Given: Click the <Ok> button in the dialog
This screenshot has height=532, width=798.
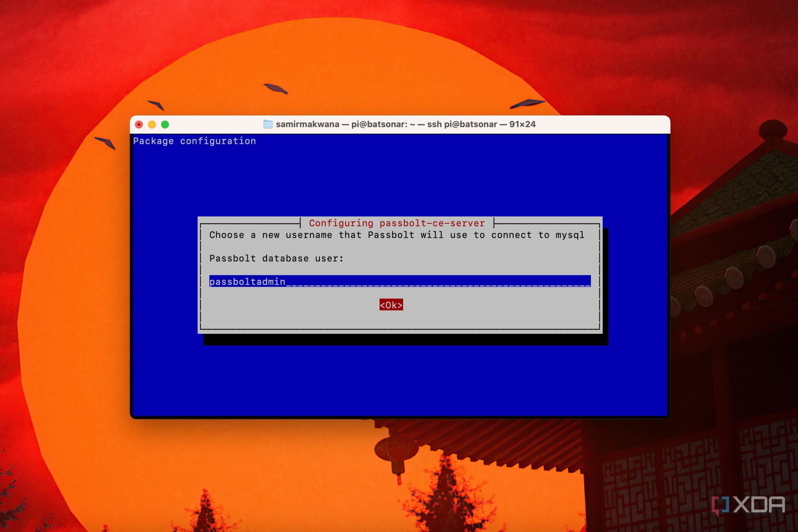Looking at the screenshot, I should (391, 305).
